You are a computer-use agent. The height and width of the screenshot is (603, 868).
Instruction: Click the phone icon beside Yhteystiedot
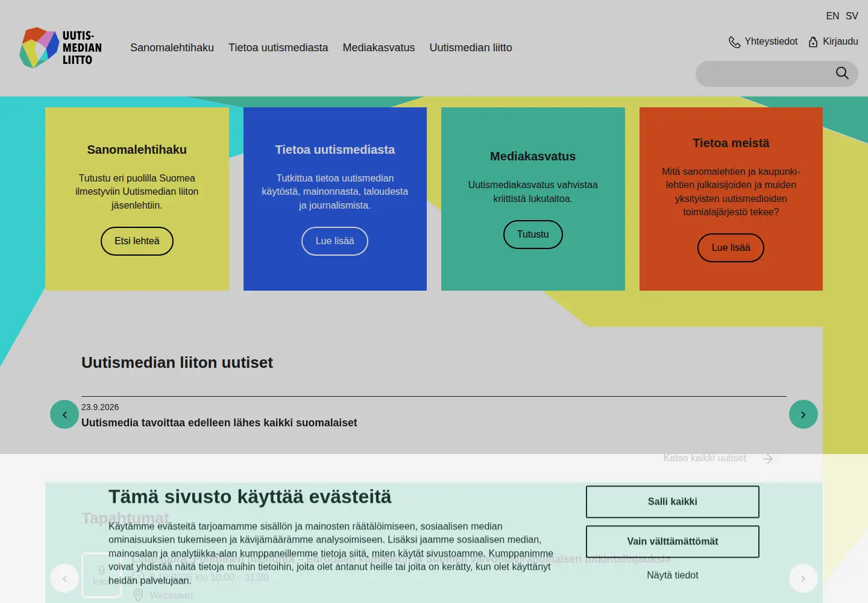pyautogui.click(x=734, y=42)
